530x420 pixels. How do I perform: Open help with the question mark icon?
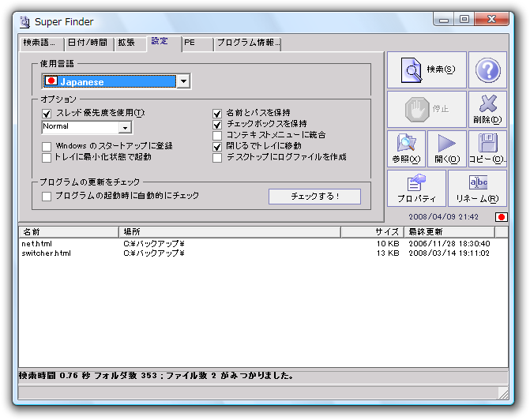click(x=488, y=70)
